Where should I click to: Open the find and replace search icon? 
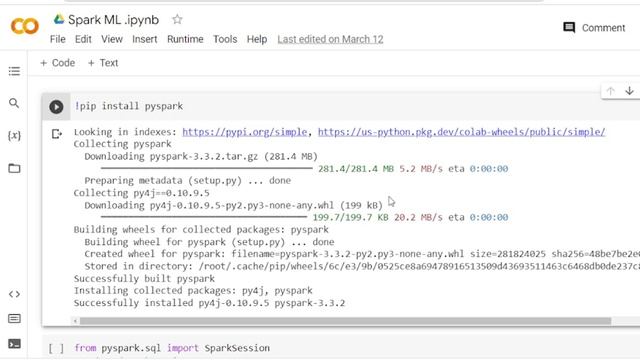[x=14, y=103]
